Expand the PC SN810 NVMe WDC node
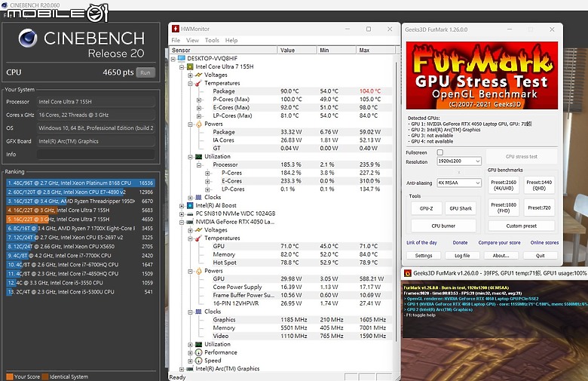 click(x=182, y=214)
